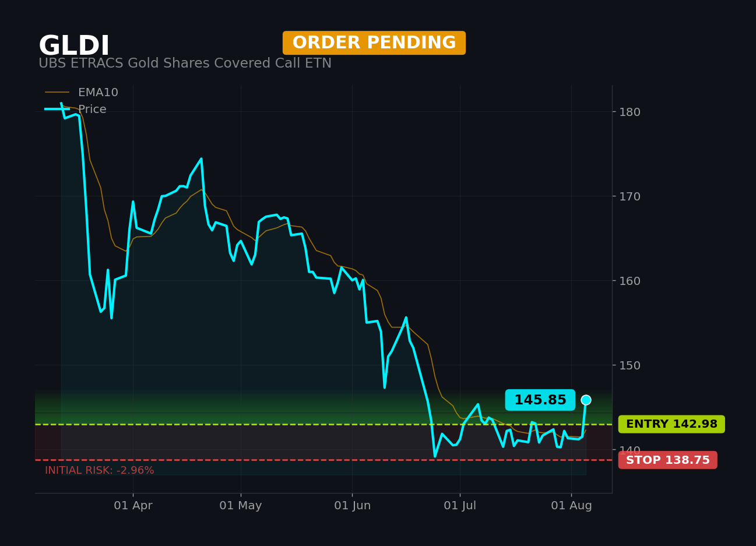The height and width of the screenshot is (546, 756).
Task: Click the 160 price axis label
Action: click(630, 281)
